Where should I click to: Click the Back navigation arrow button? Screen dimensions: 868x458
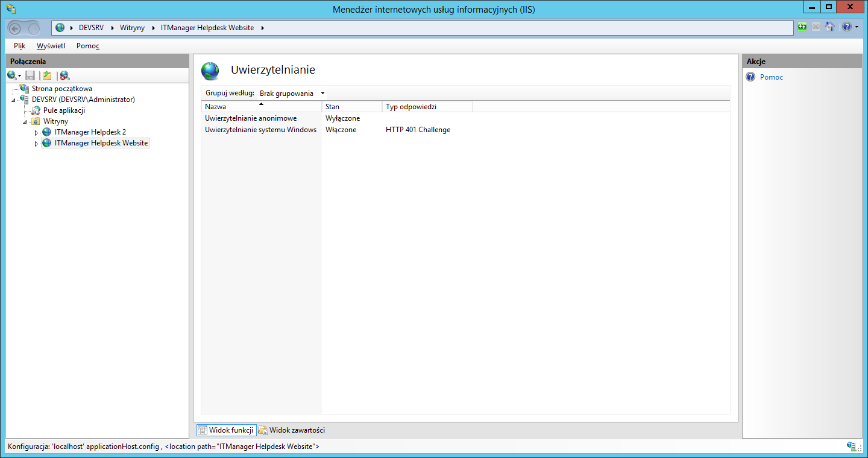[x=16, y=28]
